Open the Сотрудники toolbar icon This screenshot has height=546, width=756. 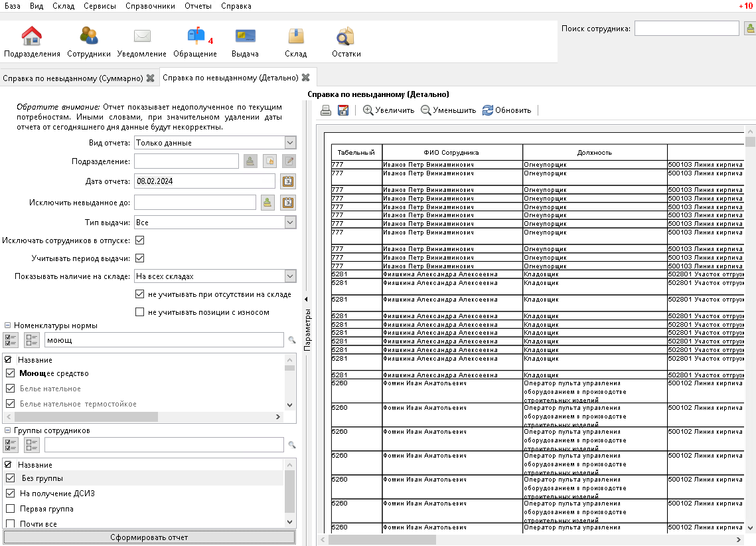[89, 36]
